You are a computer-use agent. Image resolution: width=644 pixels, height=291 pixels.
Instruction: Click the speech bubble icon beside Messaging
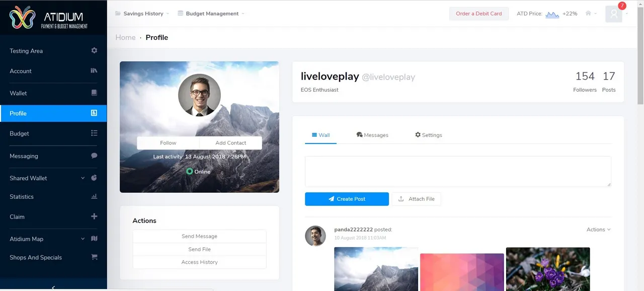coord(94,156)
